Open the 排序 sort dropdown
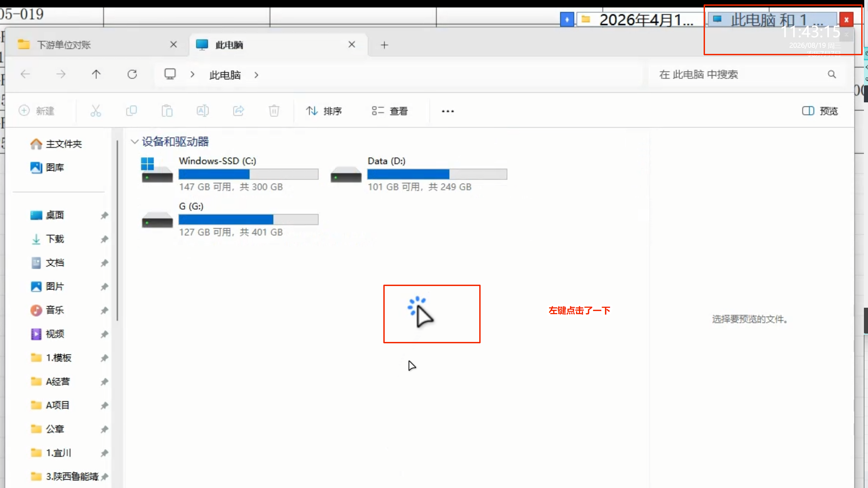Screen dimensions: 868x488 coord(324,111)
